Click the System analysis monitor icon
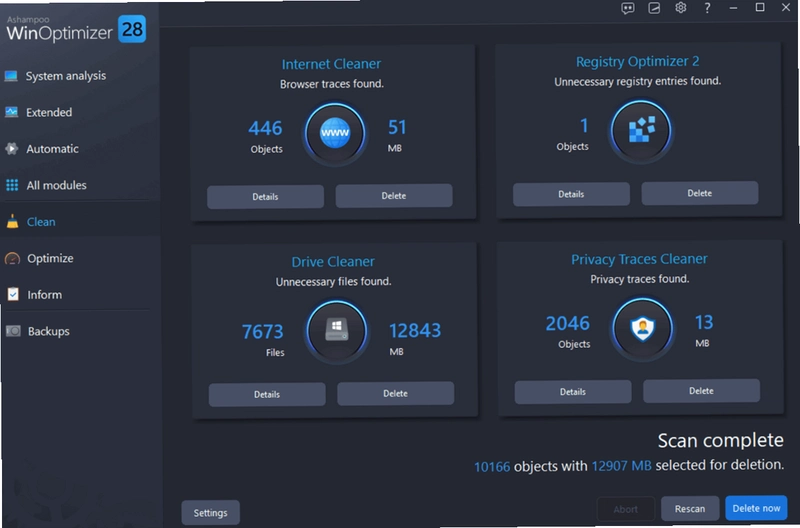 [x=11, y=76]
